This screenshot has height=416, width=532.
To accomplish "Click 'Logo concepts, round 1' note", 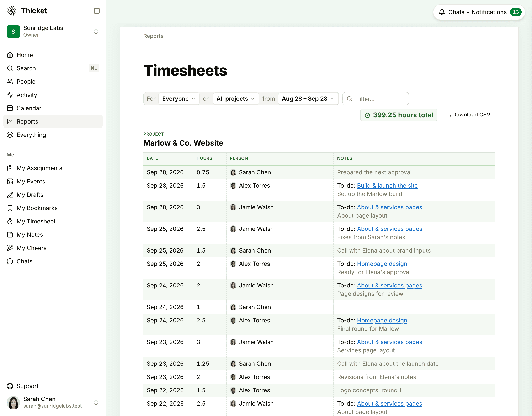I will coord(369,390).
